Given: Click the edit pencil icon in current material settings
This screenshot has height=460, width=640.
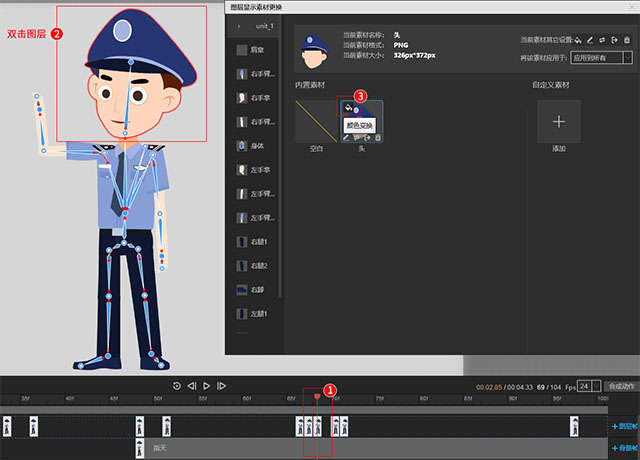Looking at the screenshot, I should pos(590,40).
